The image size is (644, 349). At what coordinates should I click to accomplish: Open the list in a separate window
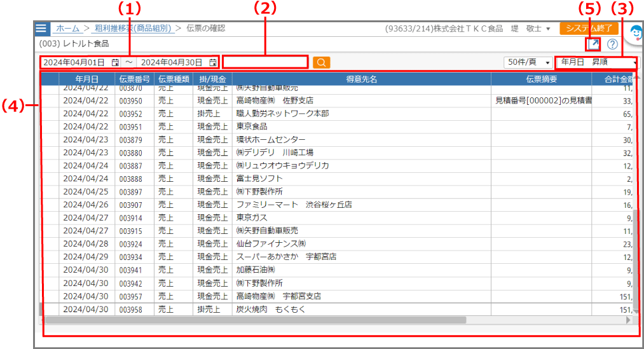tap(593, 44)
